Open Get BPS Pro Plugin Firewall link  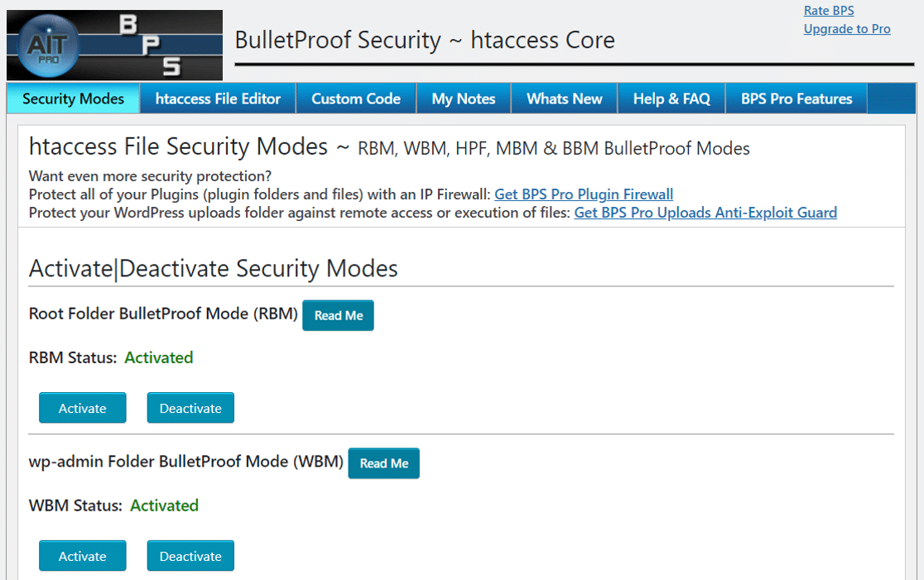coord(584,194)
